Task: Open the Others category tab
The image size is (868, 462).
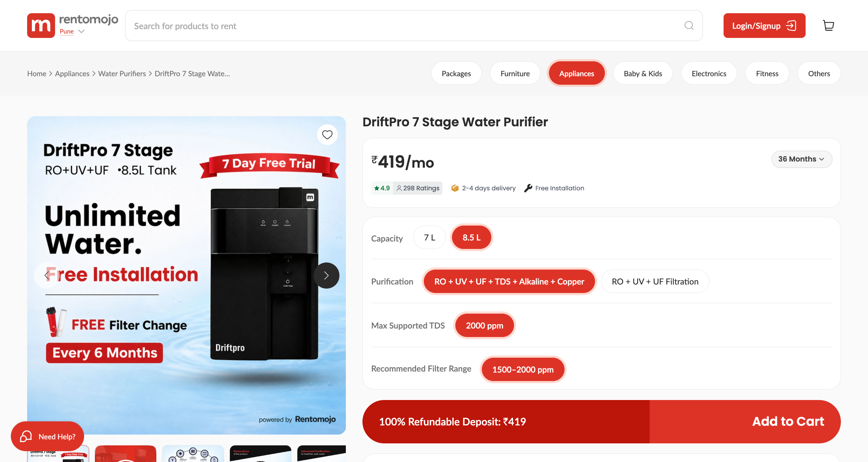Action: (819, 73)
